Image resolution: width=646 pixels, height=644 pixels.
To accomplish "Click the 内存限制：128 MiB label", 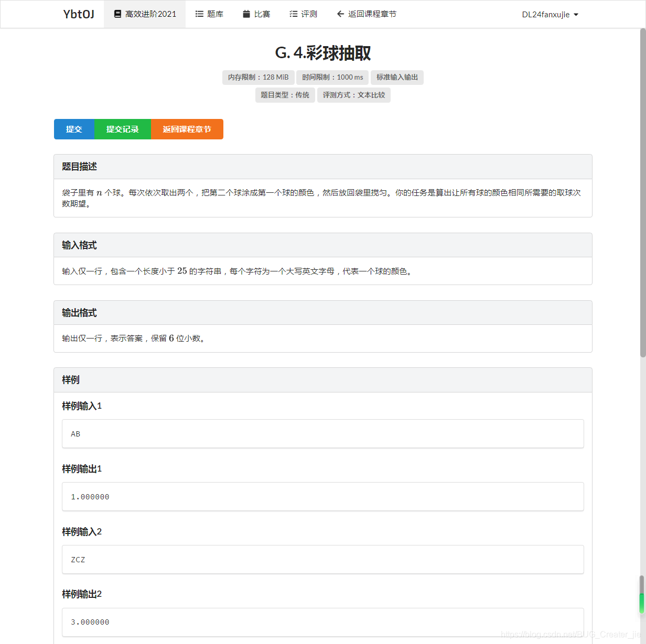I will pyautogui.click(x=258, y=78).
